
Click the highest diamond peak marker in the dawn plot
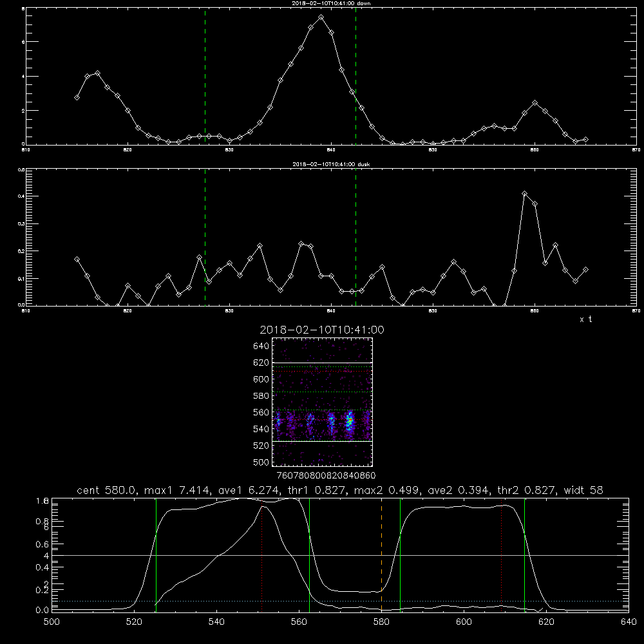pos(321,17)
